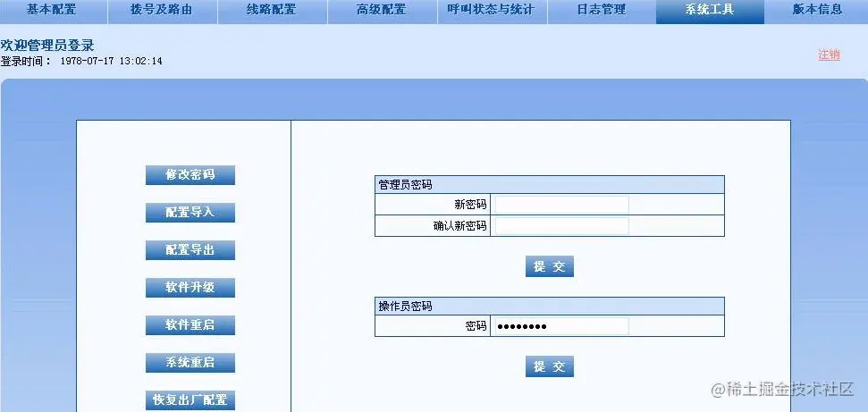
Task: Select the 恢复出厂配置 button
Action: [190, 400]
